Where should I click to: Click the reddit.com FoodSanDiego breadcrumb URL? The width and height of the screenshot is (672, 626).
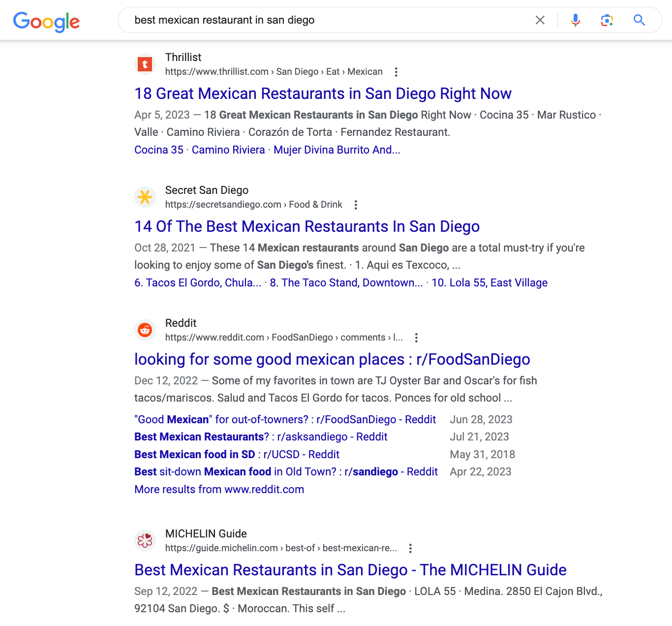[284, 338]
